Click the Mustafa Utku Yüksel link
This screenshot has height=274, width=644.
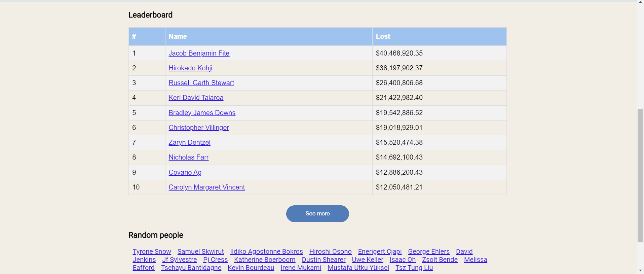tap(358, 268)
